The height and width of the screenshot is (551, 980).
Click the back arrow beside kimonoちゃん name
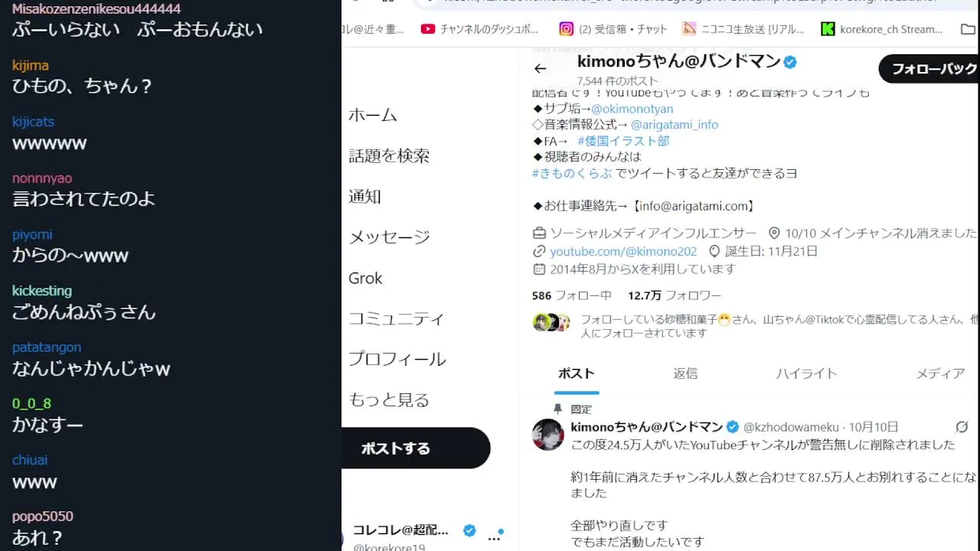540,69
